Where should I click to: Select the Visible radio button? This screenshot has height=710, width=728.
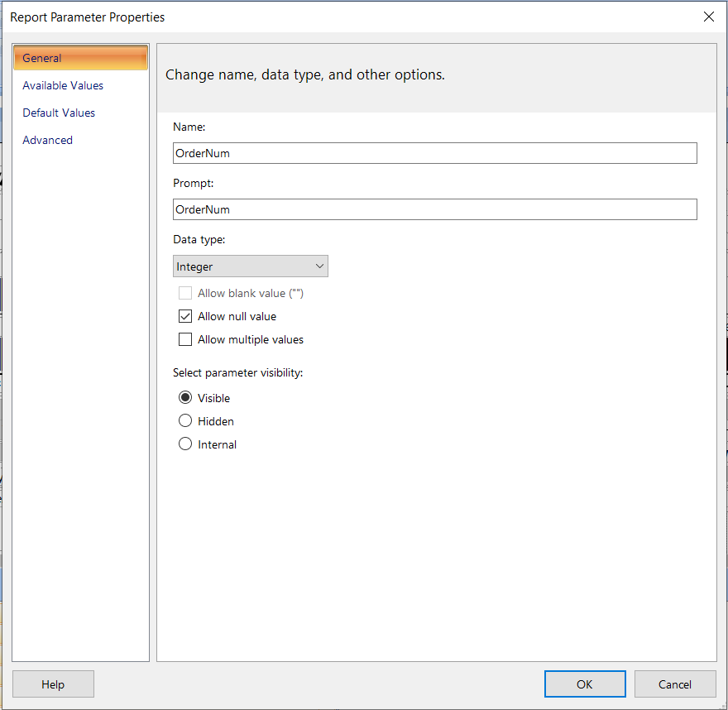coord(185,398)
